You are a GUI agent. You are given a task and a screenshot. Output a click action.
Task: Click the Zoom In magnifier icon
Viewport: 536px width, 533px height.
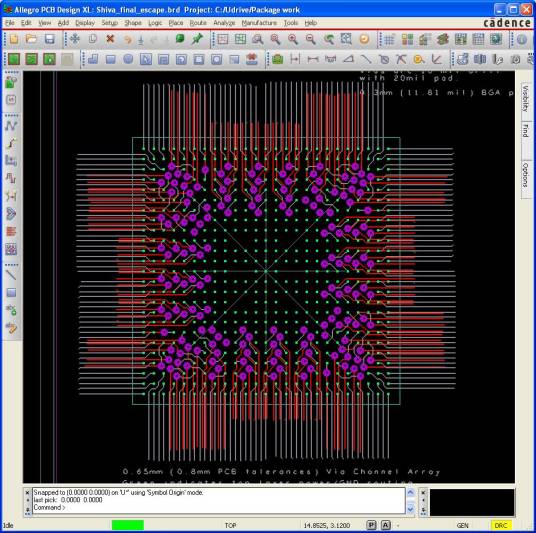click(x=293, y=39)
